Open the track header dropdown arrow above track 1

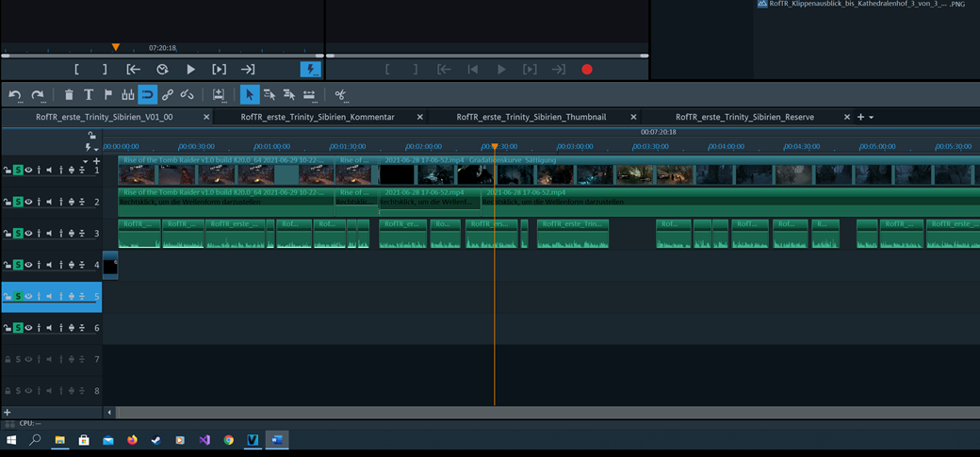(x=85, y=161)
